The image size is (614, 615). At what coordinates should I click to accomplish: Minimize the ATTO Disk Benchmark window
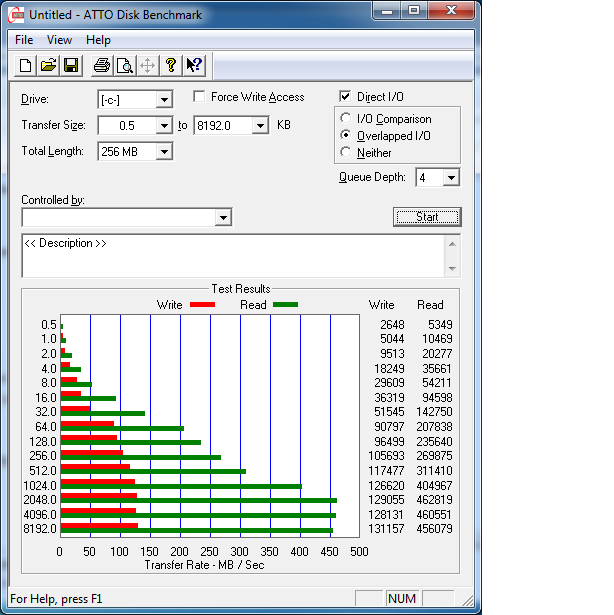387,11
